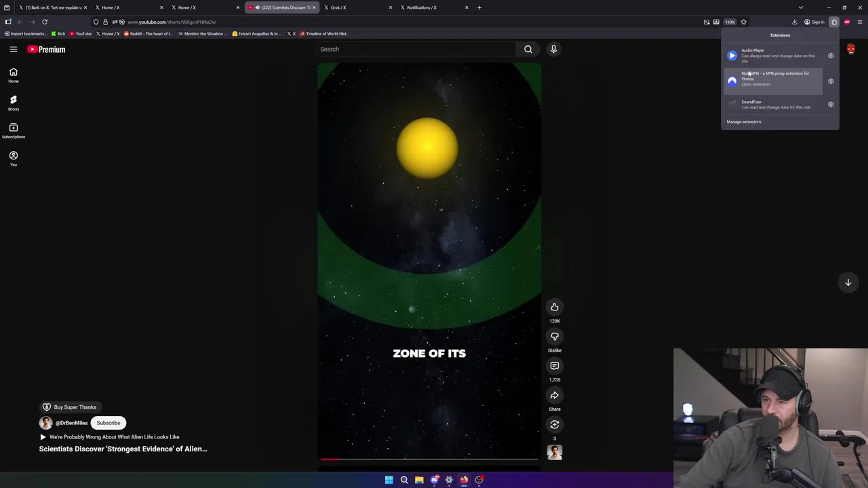
Task: Reload the page
Action: tap(45, 22)
